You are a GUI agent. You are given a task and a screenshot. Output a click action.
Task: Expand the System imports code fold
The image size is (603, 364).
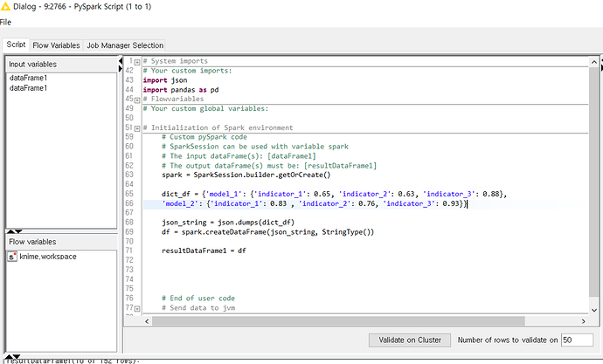(x=137, y=62)
